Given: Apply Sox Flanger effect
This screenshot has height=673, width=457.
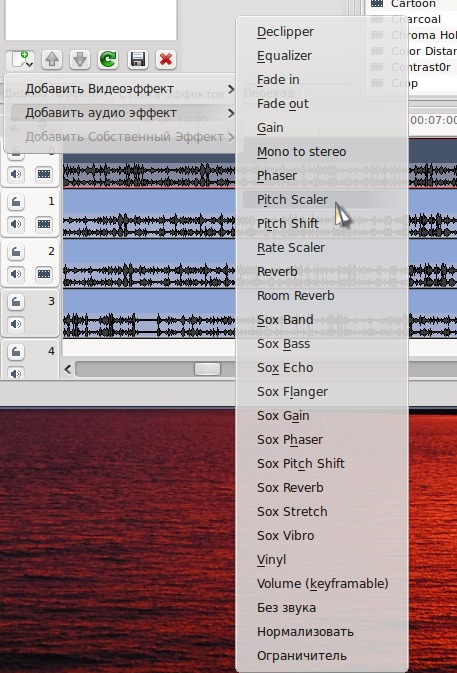Looking at the screenshot, I should [x=322, y=392].
